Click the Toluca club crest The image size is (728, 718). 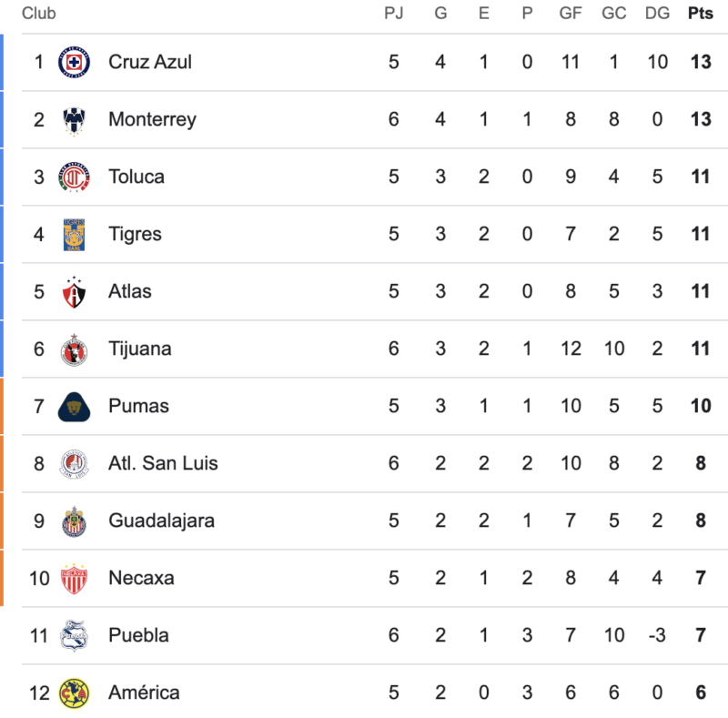tap(74, 177)
